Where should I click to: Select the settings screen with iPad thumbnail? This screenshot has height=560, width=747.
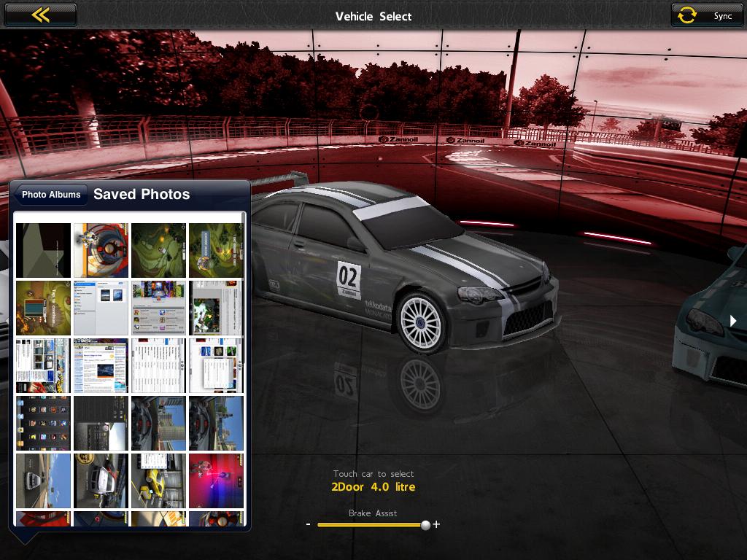[101, 308]
